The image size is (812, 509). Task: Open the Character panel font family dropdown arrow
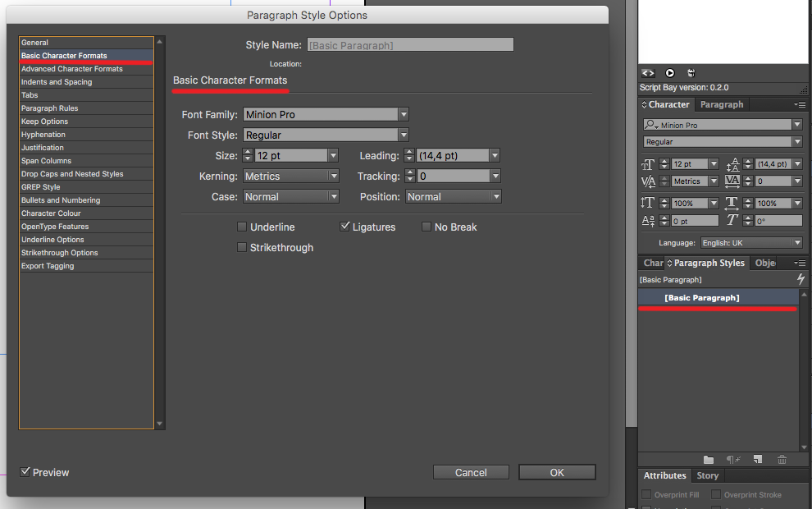[x=797, y=125]
